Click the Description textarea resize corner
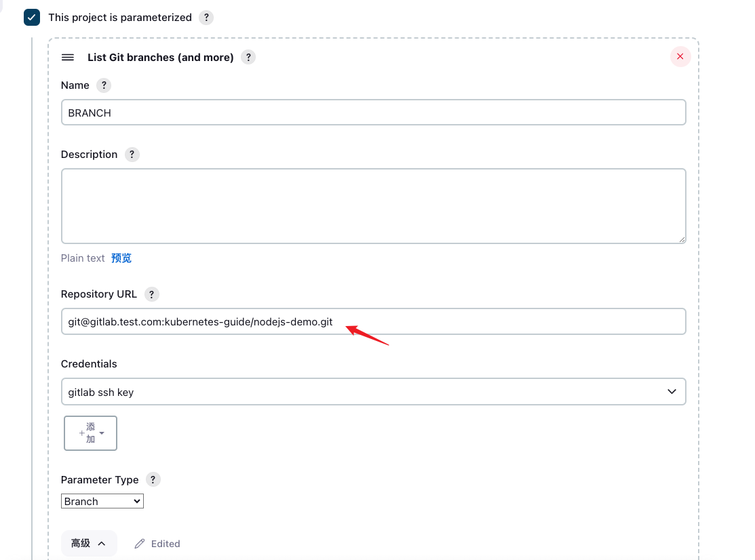 pyautogui.click(x=682, y=239)
